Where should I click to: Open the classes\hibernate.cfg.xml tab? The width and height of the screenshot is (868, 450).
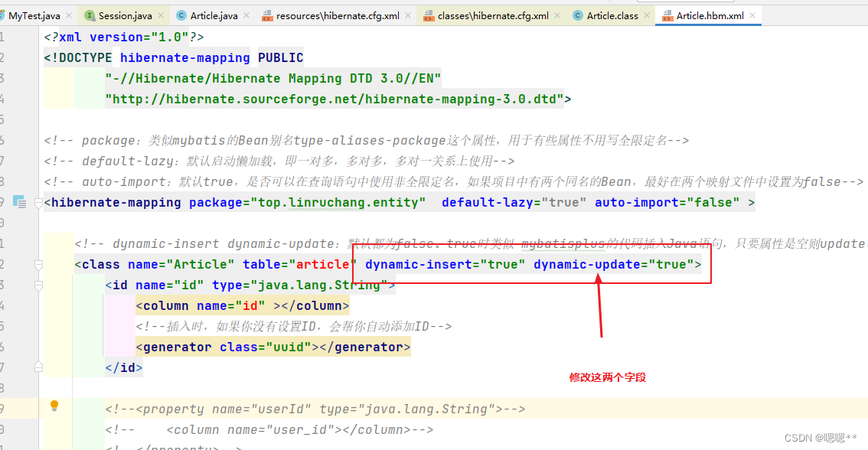pyautogui.click(x=493, y=15)
